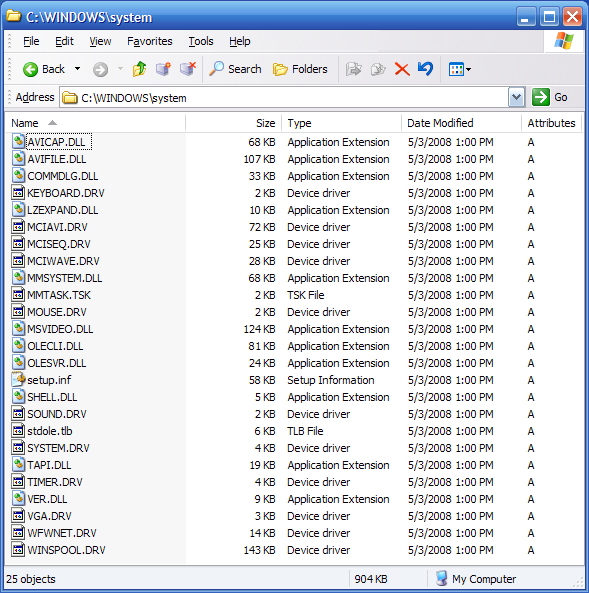Expand the Address bar dropdown
589x593 pixels.
(516, 98)
